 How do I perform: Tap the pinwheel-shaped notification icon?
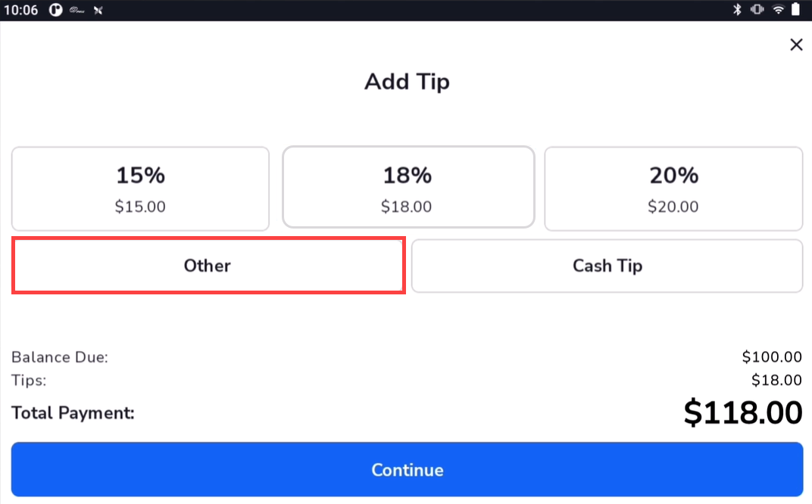click(98, 11)
